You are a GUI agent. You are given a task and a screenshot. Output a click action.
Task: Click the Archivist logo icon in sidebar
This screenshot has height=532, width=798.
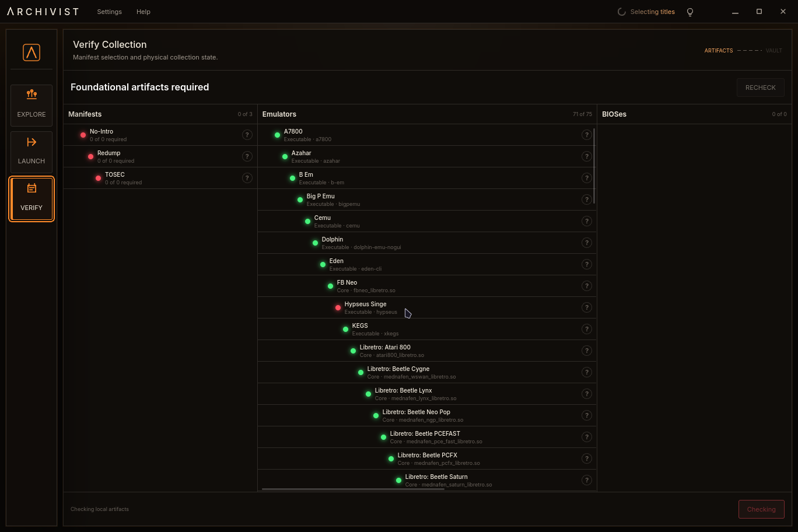pyautogui.click(x=32, y=52)
